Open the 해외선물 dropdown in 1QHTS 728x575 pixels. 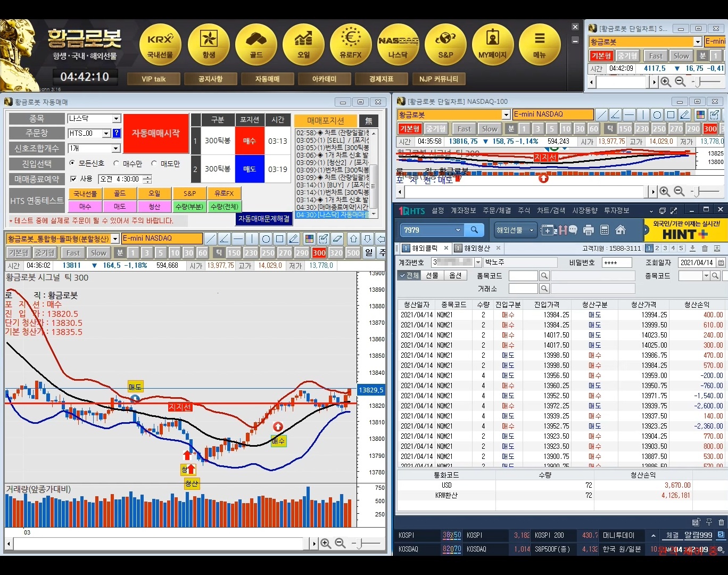[515, 230]
